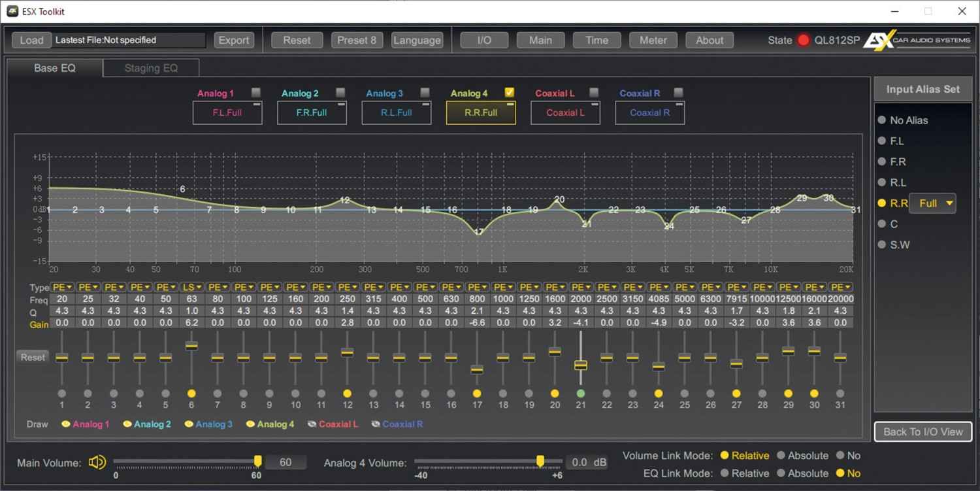980x491 pixels.
Task: Click the Main Volume value field 60
Action: click(286, 462)
